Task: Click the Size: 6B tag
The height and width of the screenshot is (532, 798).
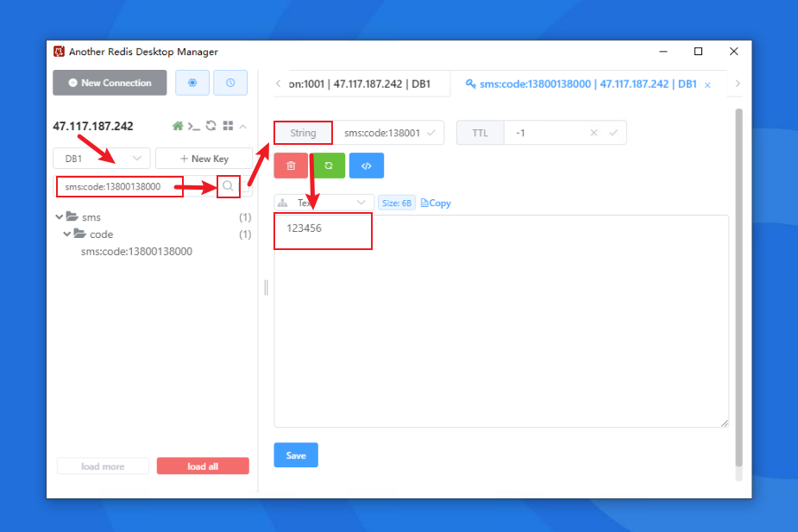Action: pos(397,203)
